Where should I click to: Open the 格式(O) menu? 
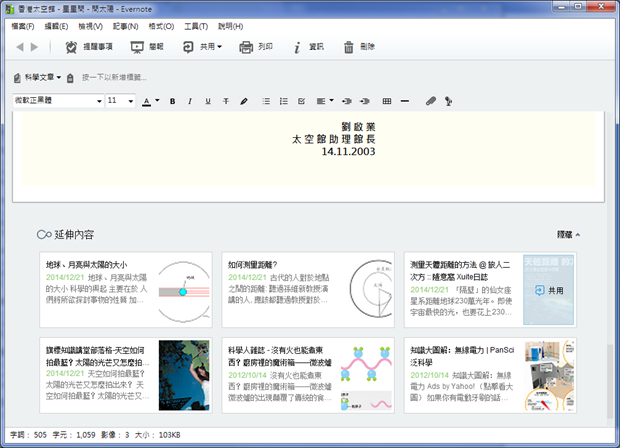tap(161, 26)
